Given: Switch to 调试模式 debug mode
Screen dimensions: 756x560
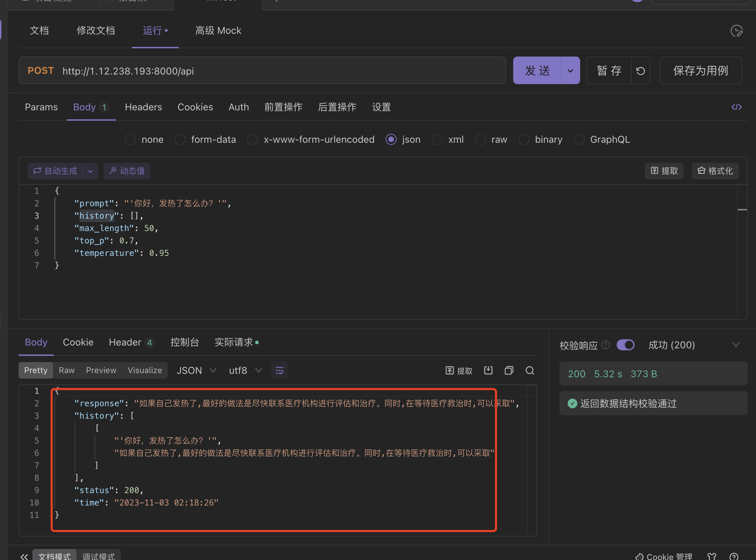Looking at the screenshot, I should click(99, 556).
